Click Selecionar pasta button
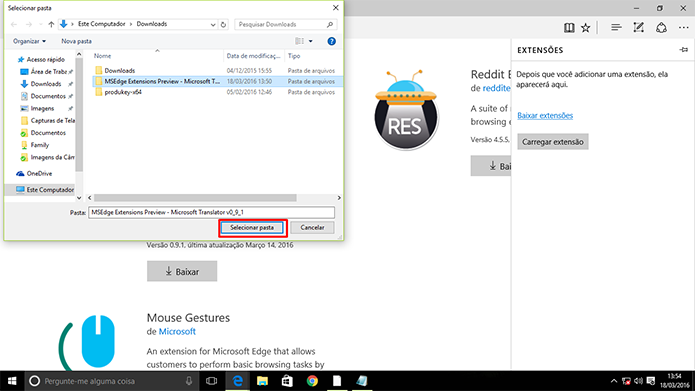 pos(252,227)
